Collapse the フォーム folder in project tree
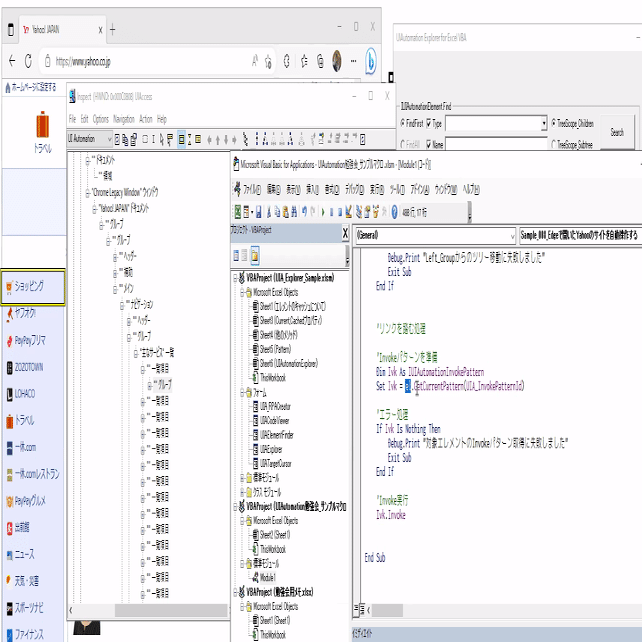 242,393
